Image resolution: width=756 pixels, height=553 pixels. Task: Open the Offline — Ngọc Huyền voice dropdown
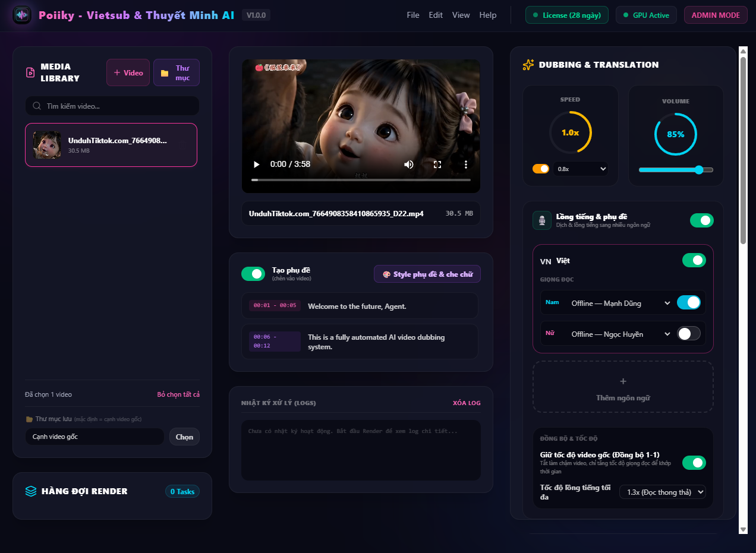(x=620, y=334)
